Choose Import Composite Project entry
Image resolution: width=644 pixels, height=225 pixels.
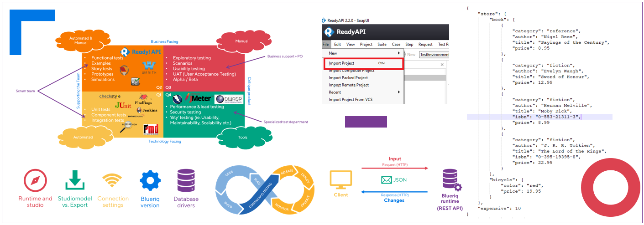point(351,71)
